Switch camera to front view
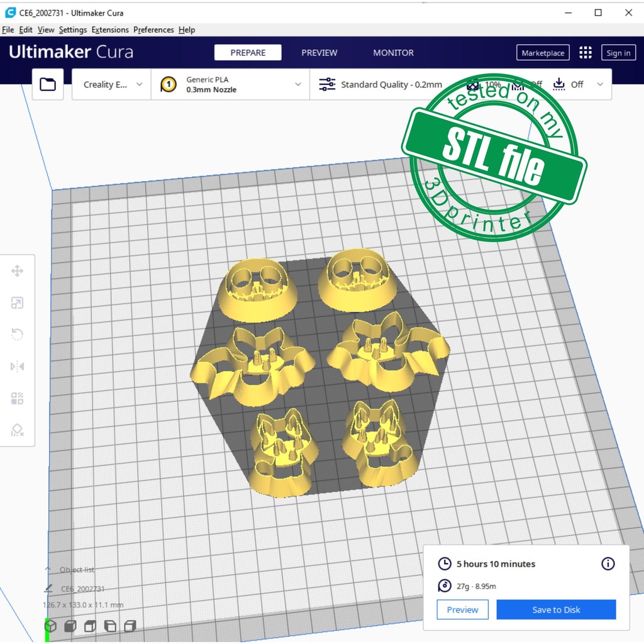 70,626
